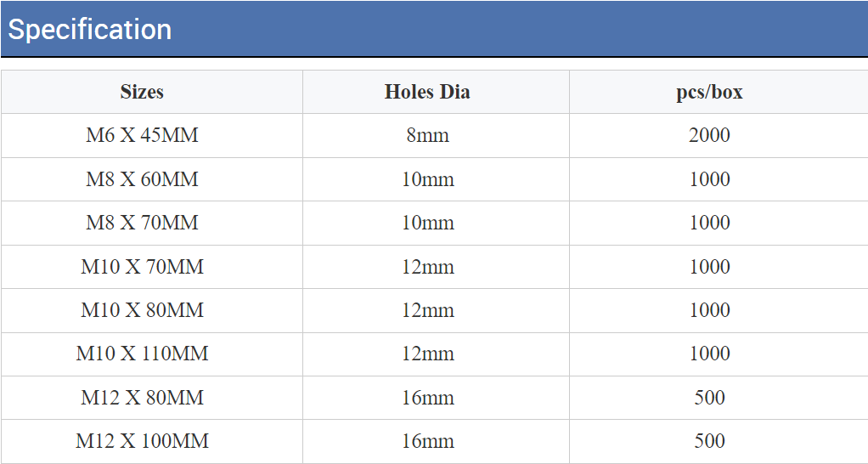The width and height of the screenshot is (868, 464).
Task: Click pcs/box value for M10 X 70MM
Action: click(x=709, y=267)
